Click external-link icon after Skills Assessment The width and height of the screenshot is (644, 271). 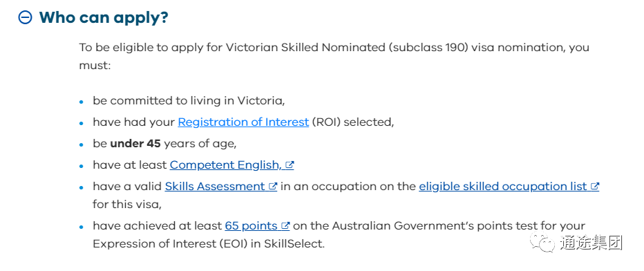pos(273,186)
